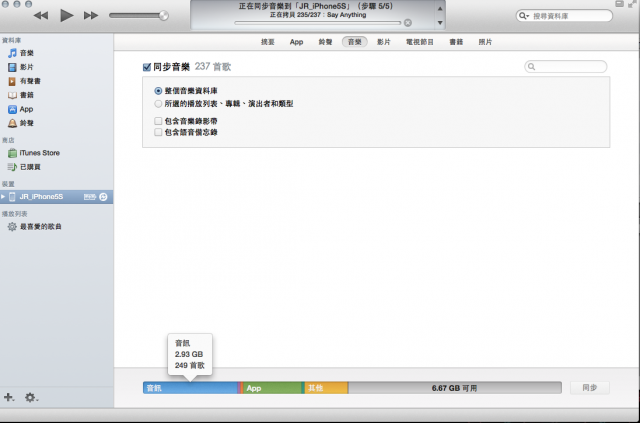Click the 搜尋資料庫 search field

click(564, 16)
